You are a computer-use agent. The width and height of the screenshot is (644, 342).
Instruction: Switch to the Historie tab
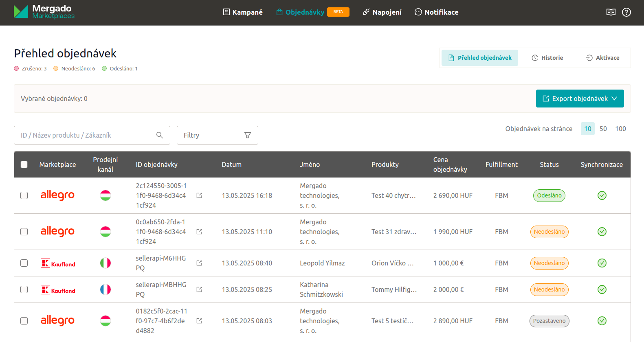(547, 58)
